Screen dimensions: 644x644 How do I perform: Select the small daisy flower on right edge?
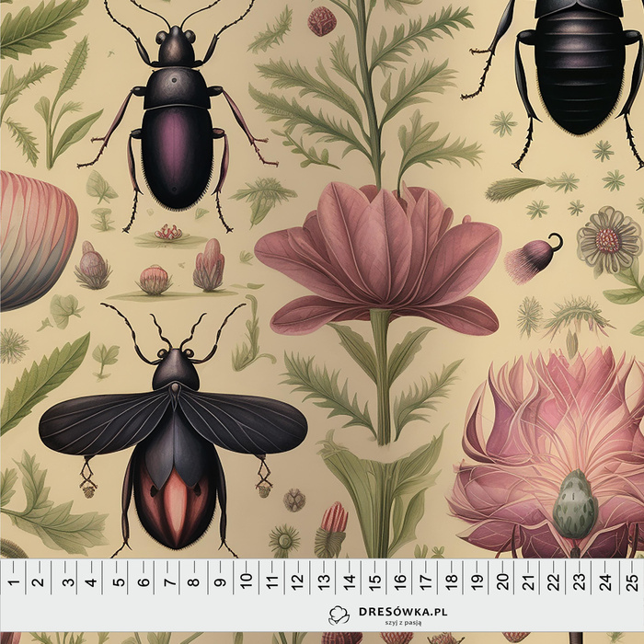click(x=607, y=240)
